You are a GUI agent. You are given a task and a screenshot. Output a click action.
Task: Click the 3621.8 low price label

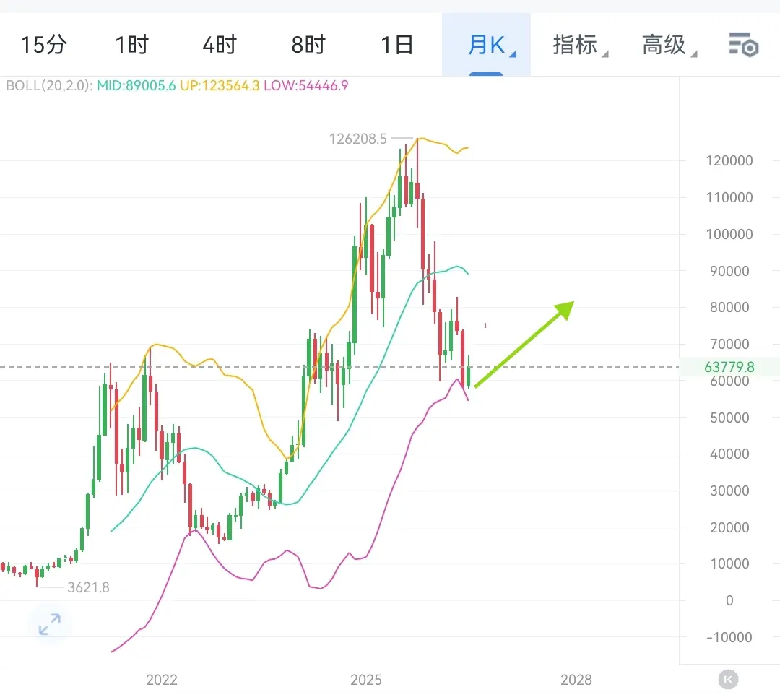click(x=88, y=587)
